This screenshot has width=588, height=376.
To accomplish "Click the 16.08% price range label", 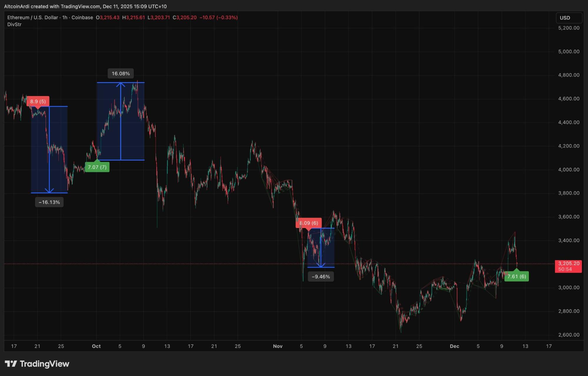I will point(121,74).
